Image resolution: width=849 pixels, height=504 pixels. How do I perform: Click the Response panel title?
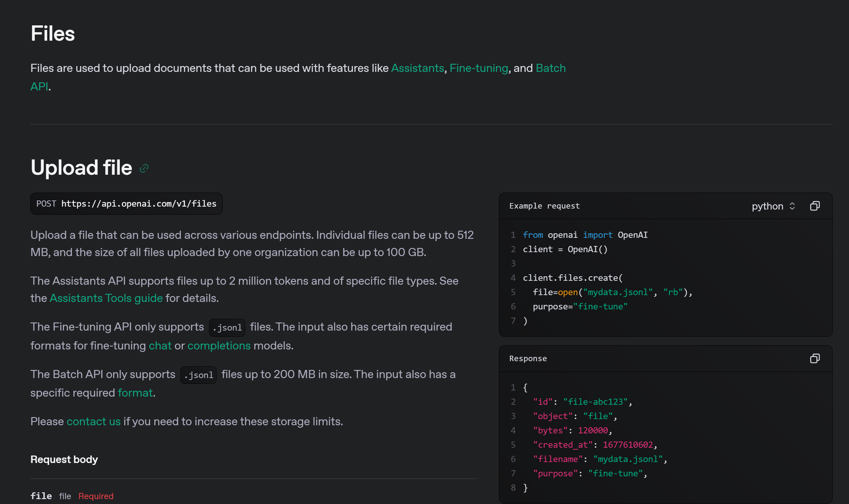point(528,358)
